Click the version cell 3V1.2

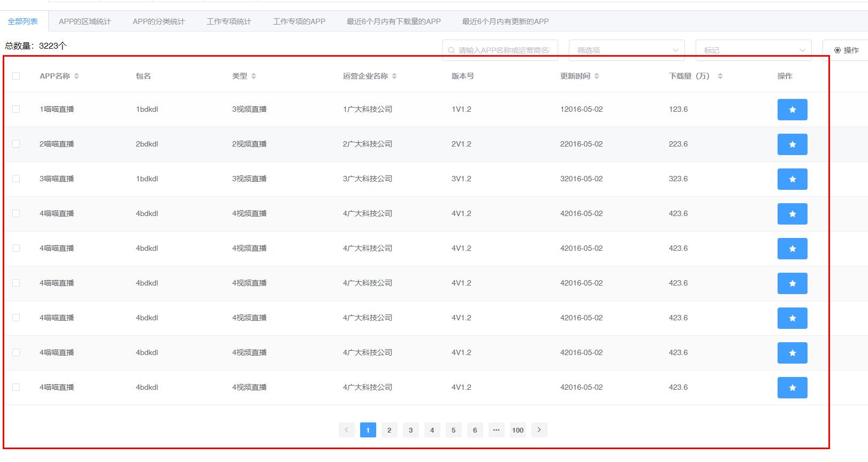461,179
